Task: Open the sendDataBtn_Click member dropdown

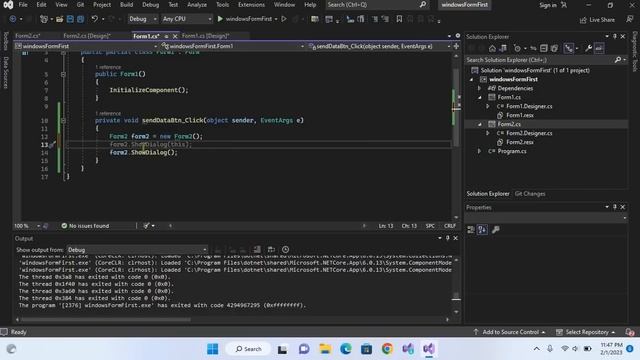Action: [380, 46]
